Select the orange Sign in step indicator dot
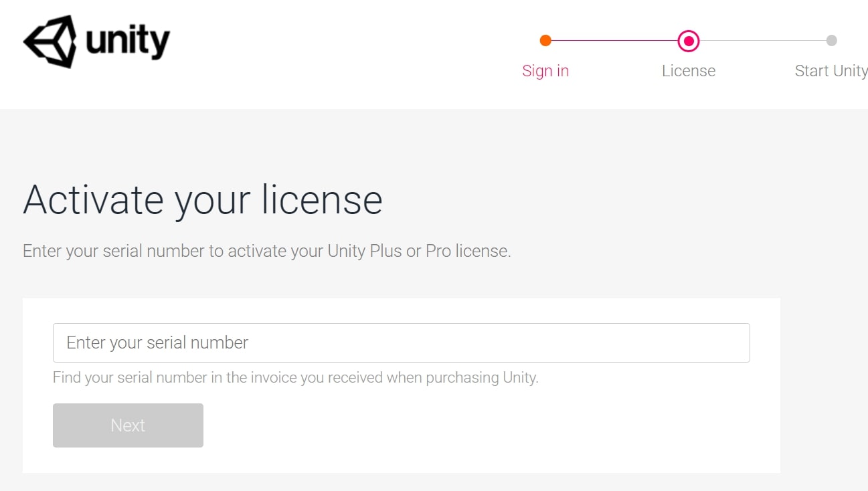Screen dimensions: 868x491 pyautogui.click(x=546, y=40)
